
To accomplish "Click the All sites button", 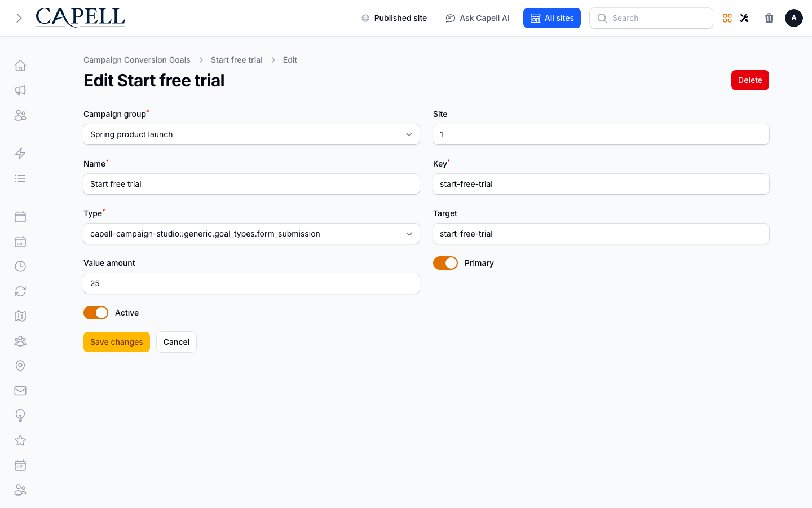I will tap(552, 18).
